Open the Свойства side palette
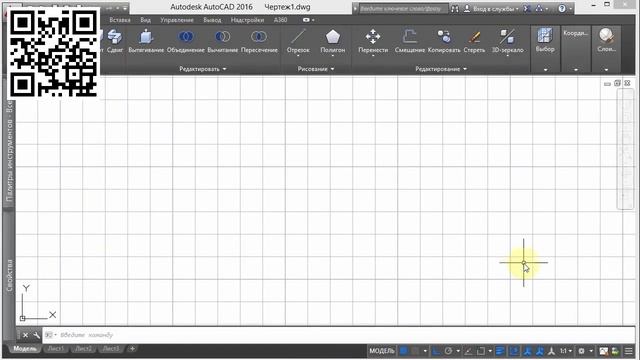The width and height of the screenshot is (640, 360). point(9,276)
